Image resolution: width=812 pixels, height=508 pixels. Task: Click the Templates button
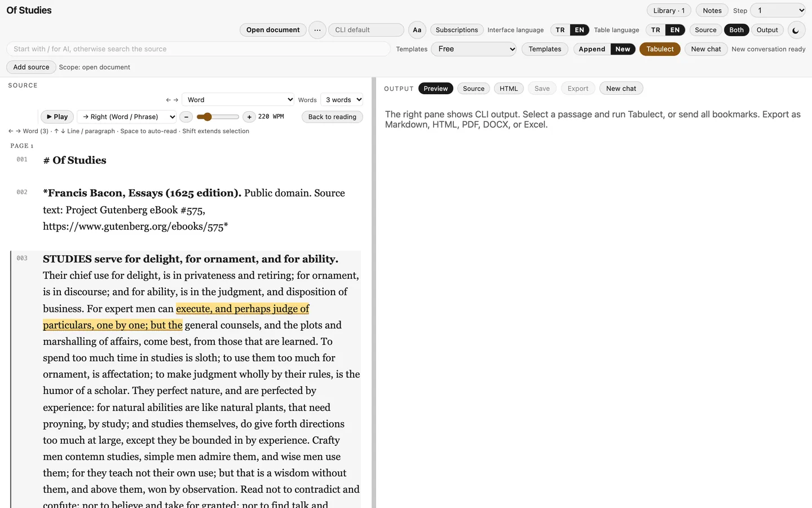coord(545,49)
